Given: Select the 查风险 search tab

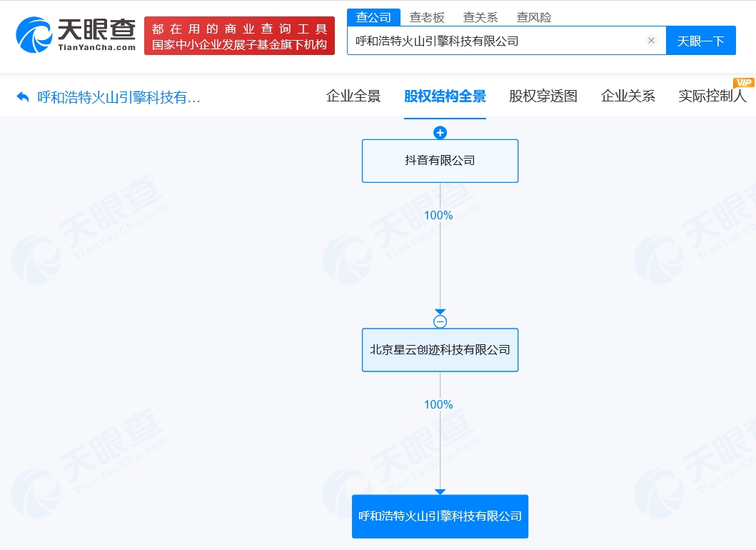Looking at the screenshot, I should (x=534, y=17).
